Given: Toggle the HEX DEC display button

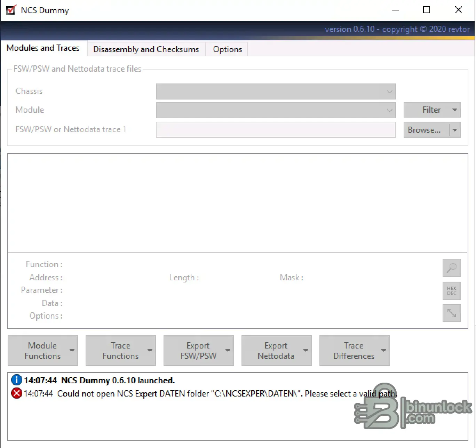Looking at the screenshot, I should (x=451, y=291).
